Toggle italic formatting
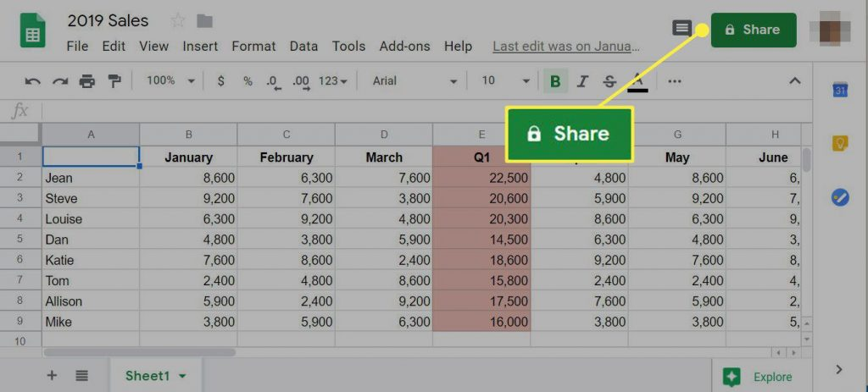 (582, 81)
